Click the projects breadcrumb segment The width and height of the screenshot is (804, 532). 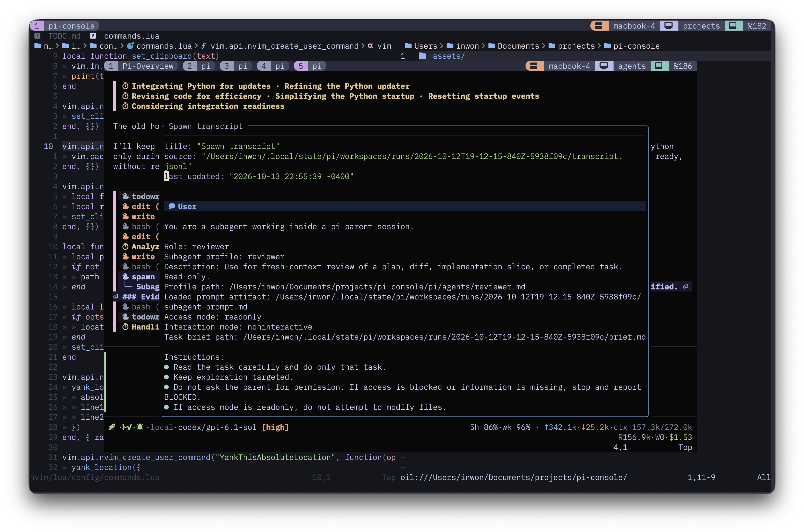coord(576,46)
